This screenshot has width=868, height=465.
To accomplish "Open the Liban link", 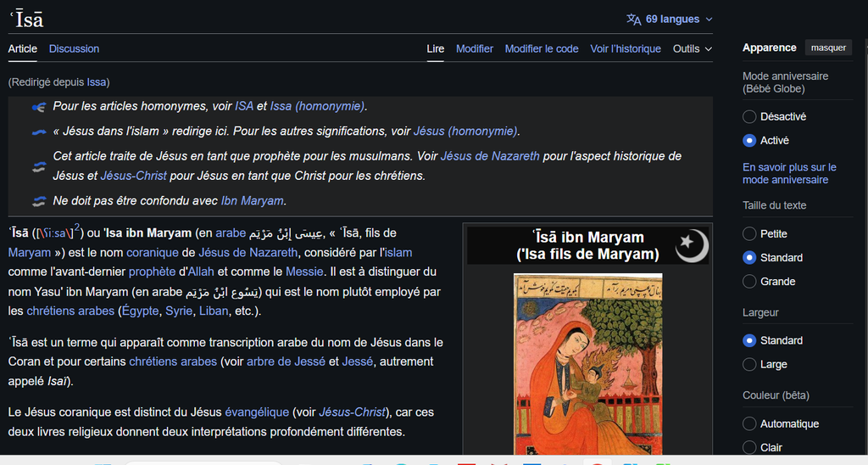I will tap(214, 311).
